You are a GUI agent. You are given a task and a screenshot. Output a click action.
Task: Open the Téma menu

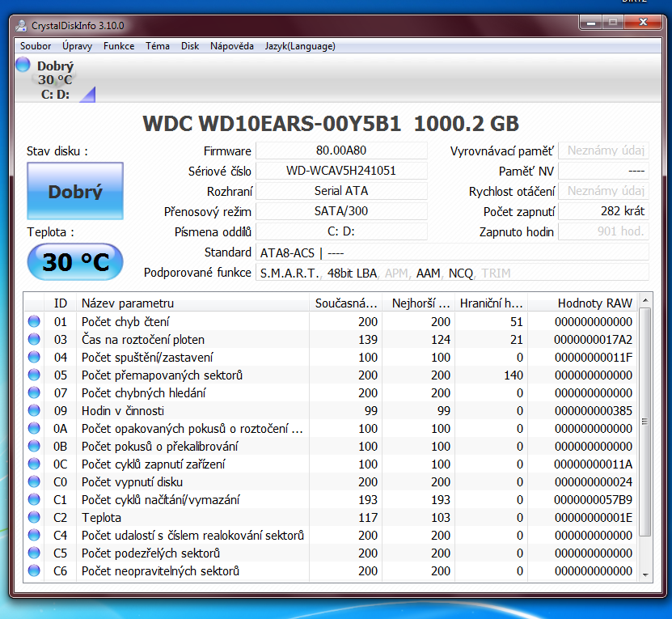[x=158, y=46]
